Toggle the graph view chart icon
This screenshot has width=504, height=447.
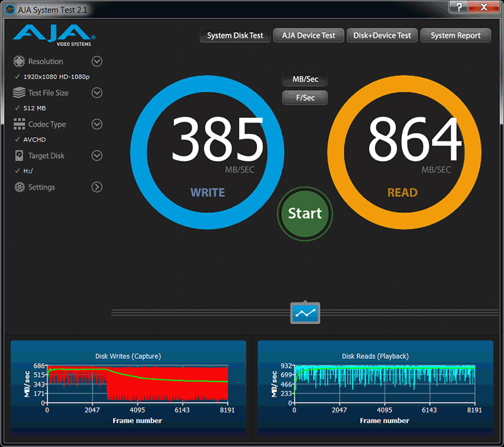point(305,313)
